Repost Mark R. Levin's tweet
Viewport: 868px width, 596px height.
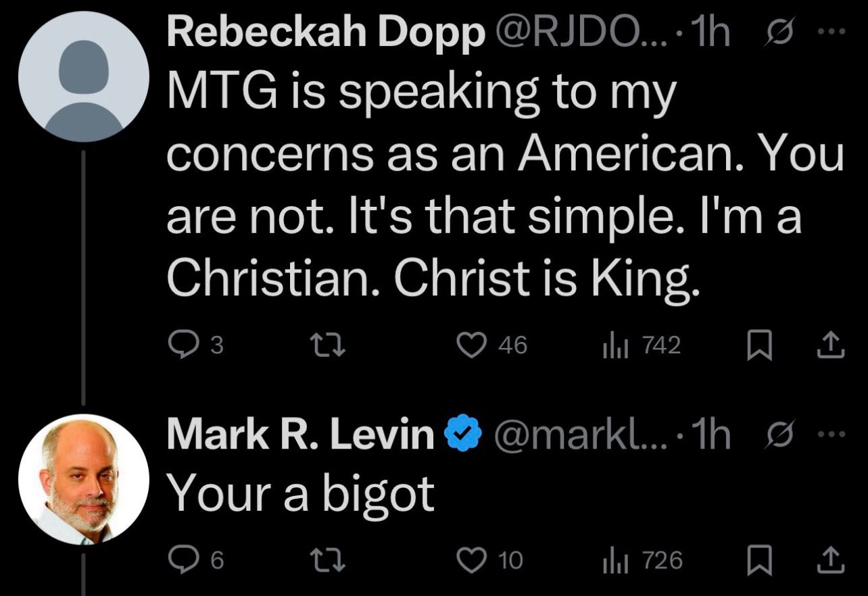coord(331,560)
